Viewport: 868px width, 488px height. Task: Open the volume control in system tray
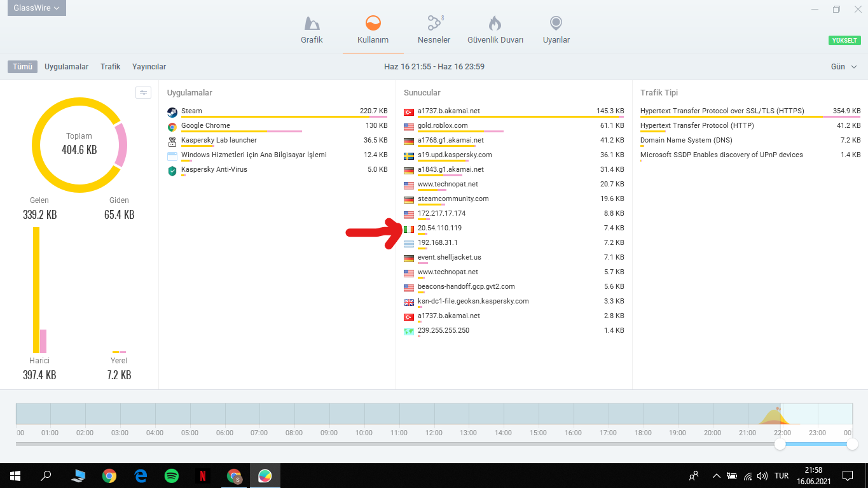(x=762, y=475)
